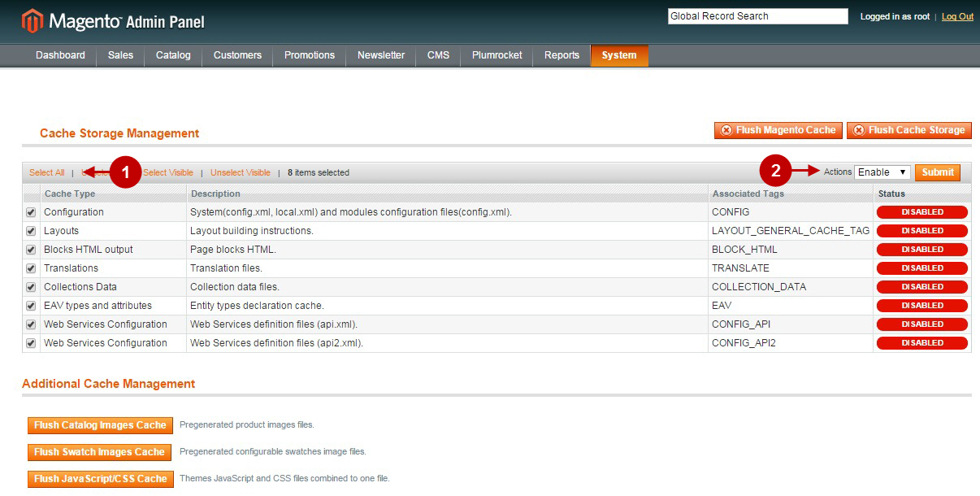Click the Flush Cache Storage button

tap(908, 130)
